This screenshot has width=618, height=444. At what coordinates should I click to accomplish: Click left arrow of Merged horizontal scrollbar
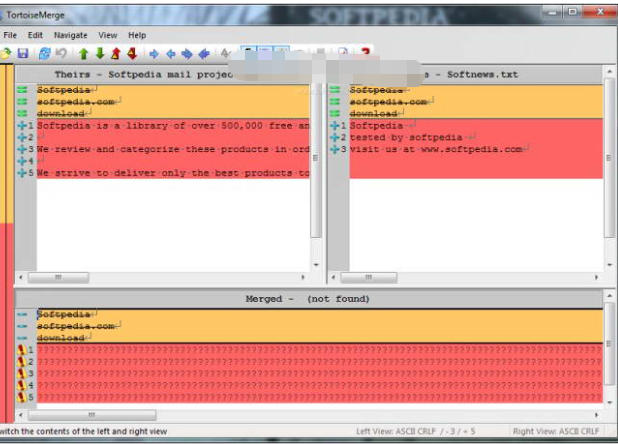21,415
